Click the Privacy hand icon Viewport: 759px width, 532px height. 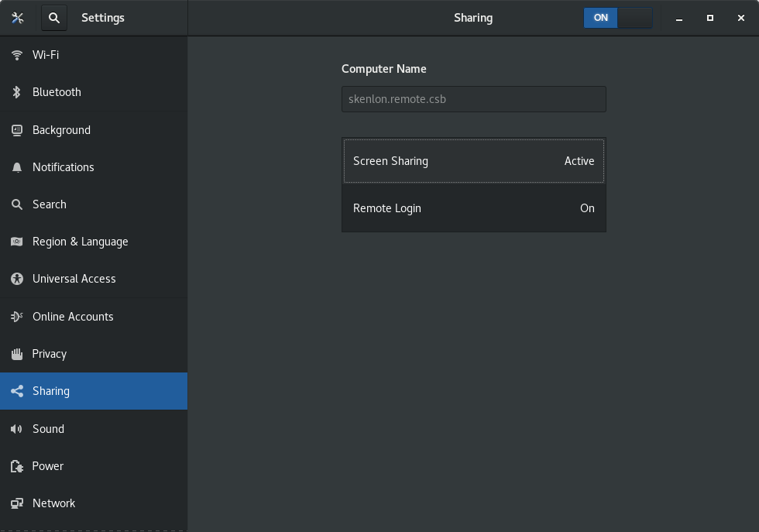(16, 354)
